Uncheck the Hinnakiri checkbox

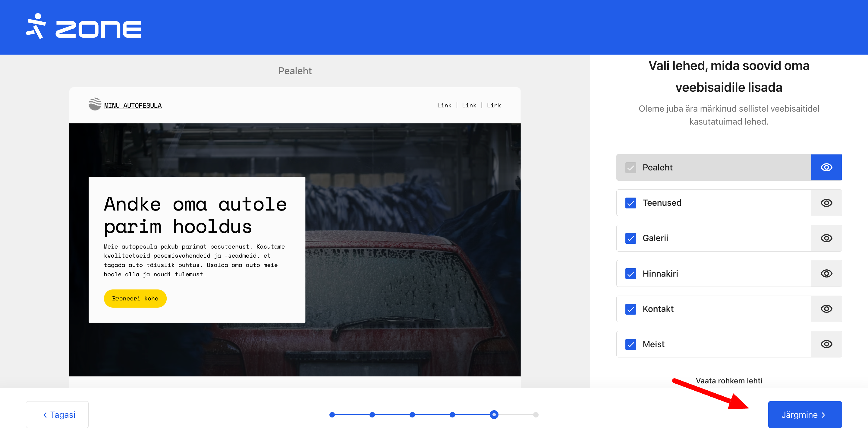[631, 274]
